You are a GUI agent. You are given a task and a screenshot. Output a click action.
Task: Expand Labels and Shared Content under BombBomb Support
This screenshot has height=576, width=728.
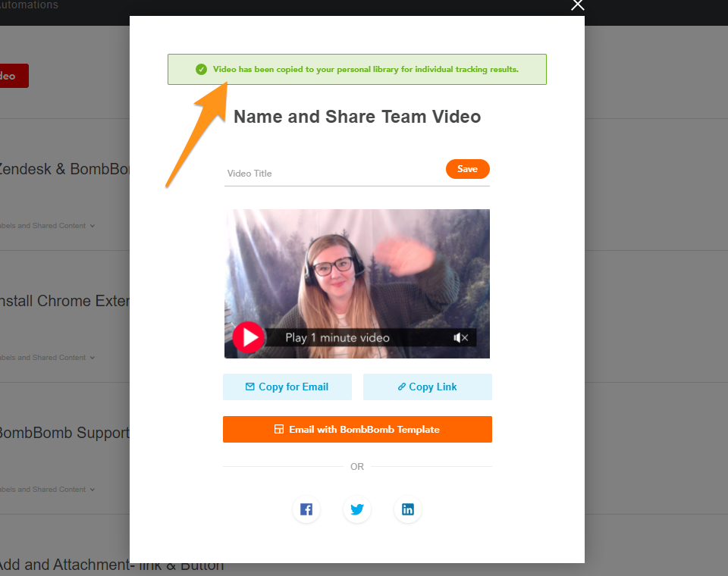click(x=46, y=489)
